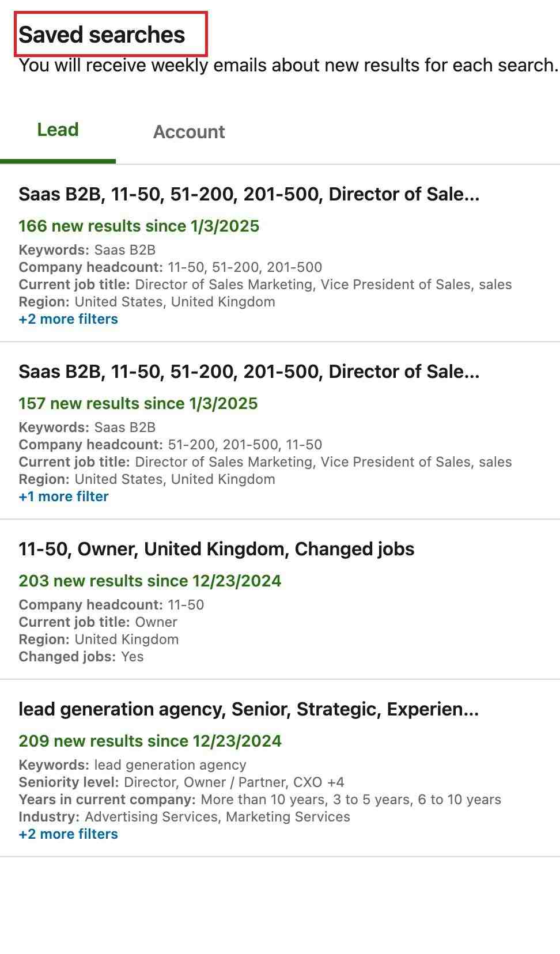Expand "+2 more filters" on first Saas B2B search
This screenshot has height=954, width=560.
click(69, 319)
